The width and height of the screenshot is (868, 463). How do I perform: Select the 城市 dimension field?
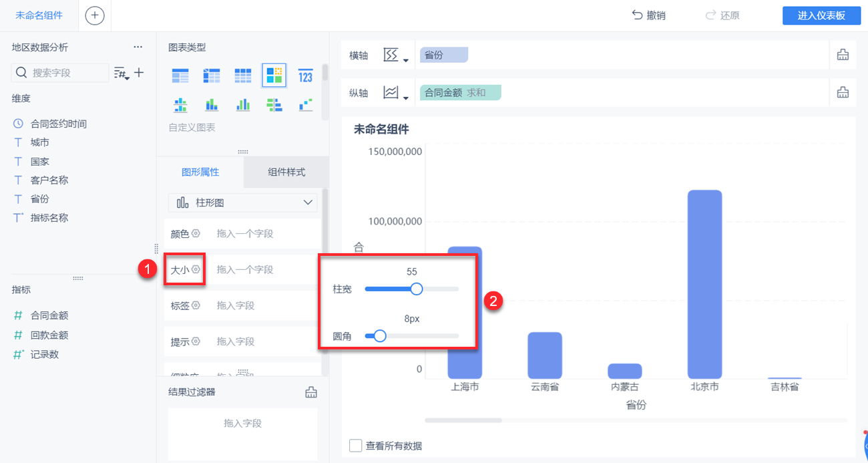39,142
